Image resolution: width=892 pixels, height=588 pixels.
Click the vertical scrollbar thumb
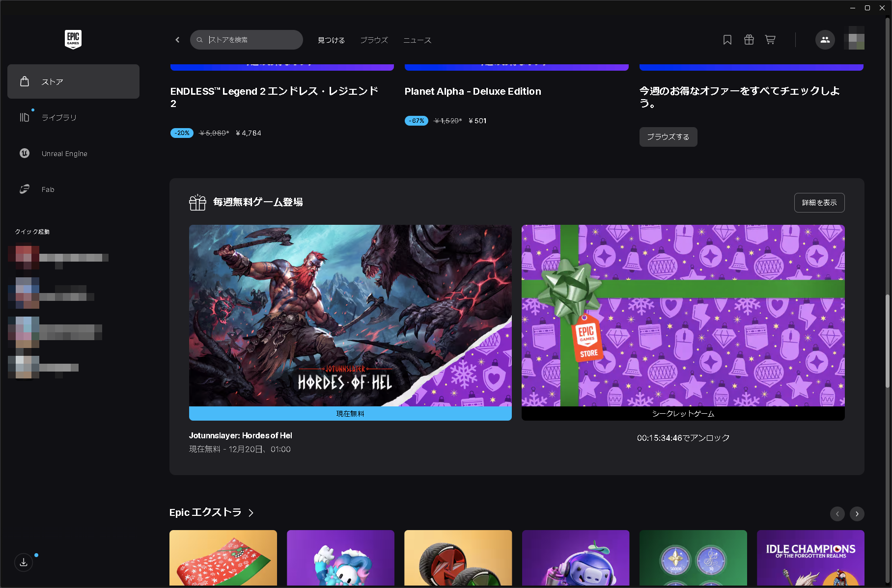tap(888, 341)
